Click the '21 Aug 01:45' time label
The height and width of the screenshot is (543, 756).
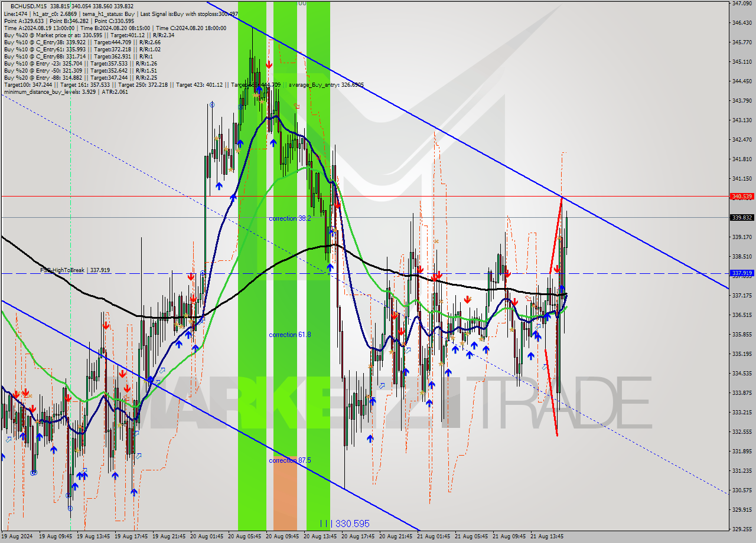(434, 537)
